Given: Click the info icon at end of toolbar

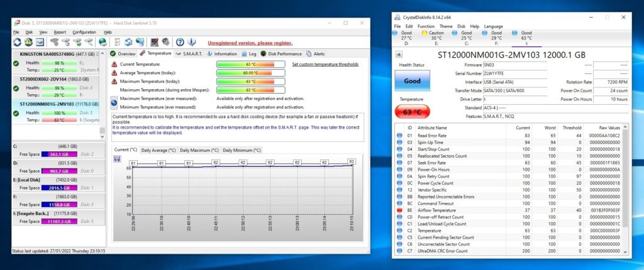Looking at the screenshot, I should pyautogui.click(x=192, y=43).
